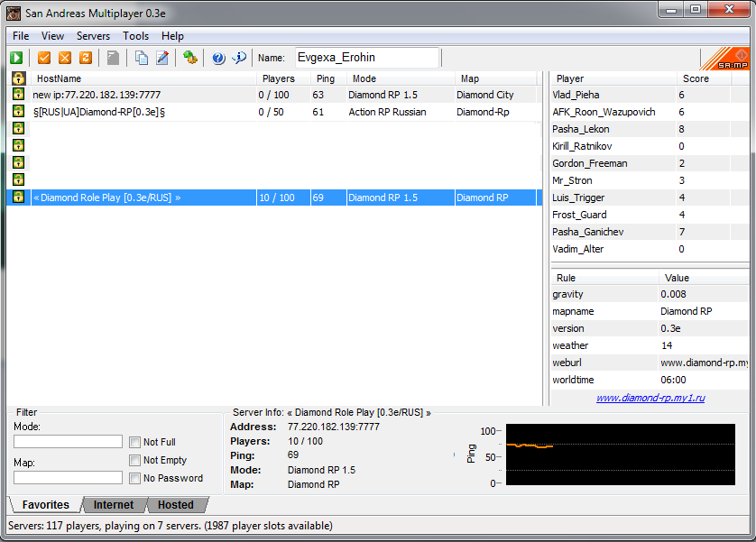Sort servers by Ping column header
Image resolution: width=756 pixels, height=542 pixels.
(328, 78)
